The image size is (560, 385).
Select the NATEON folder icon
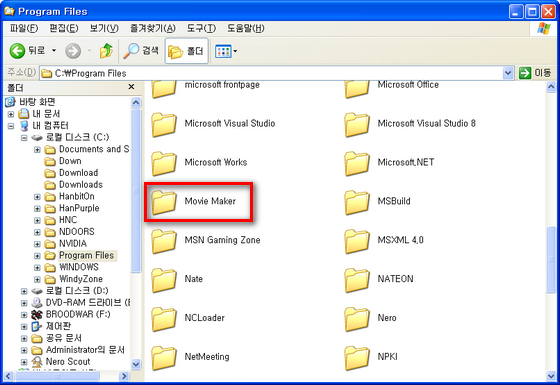tap(357, 280)
